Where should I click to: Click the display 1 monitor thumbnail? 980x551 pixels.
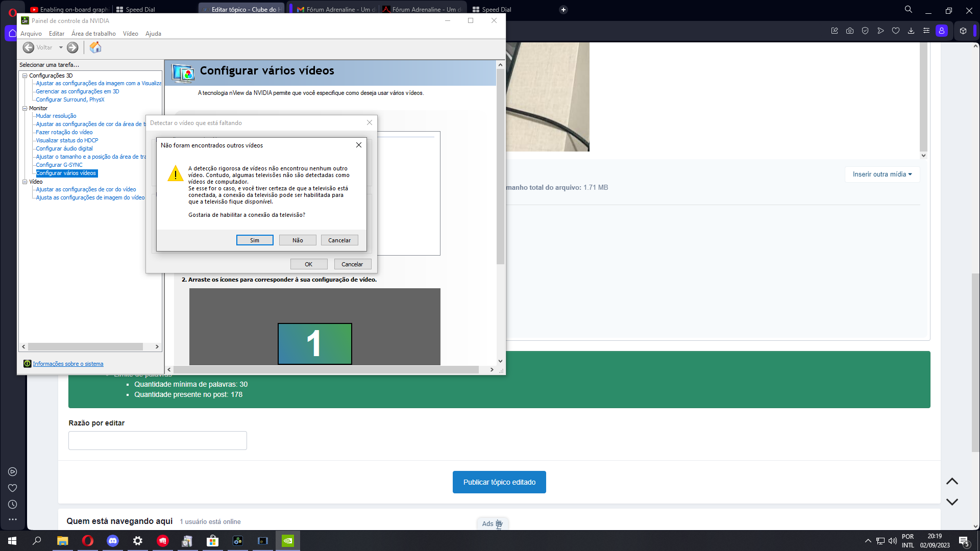click(315, 343)
